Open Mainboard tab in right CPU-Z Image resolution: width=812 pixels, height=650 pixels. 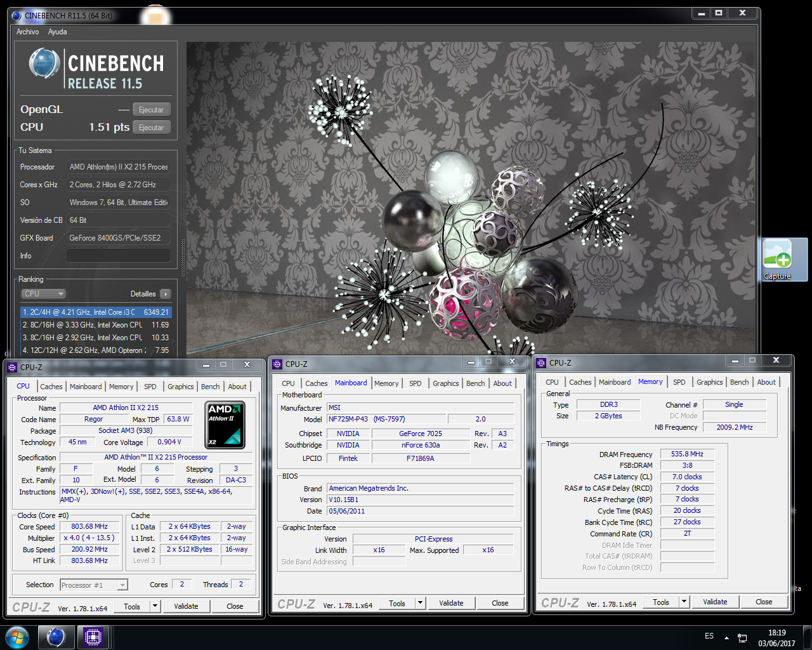pos(615,382)
